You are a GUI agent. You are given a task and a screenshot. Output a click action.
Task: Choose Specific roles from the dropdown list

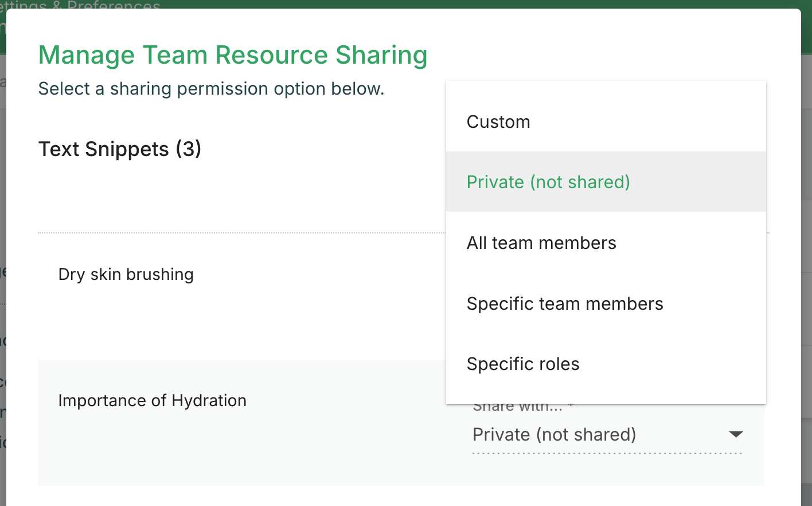tap(523, 364)
